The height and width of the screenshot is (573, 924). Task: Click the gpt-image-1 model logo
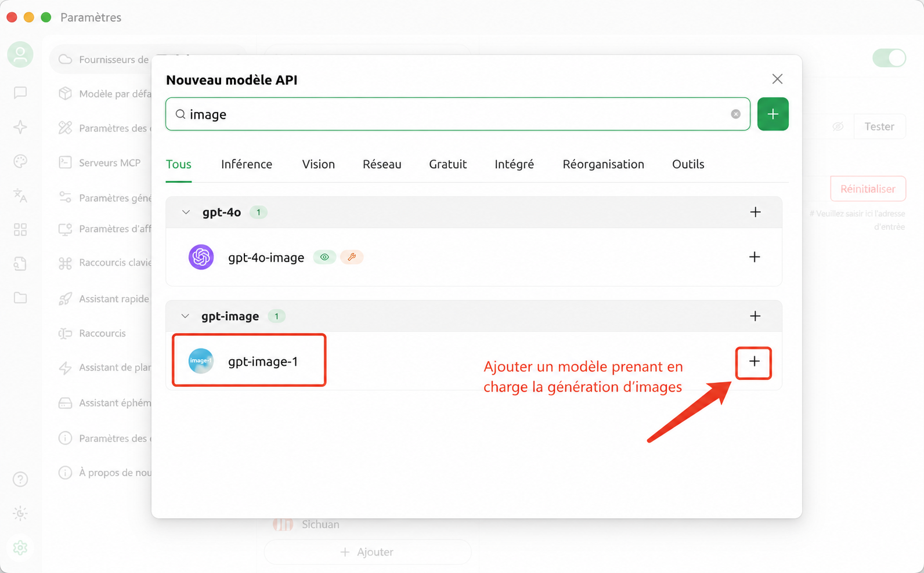tap(201, 361)
